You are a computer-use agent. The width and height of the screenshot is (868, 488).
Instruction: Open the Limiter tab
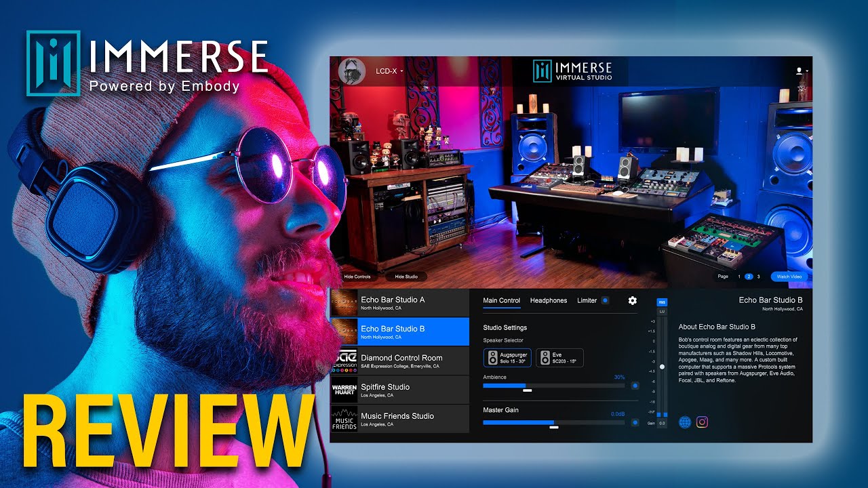(587, 300)
